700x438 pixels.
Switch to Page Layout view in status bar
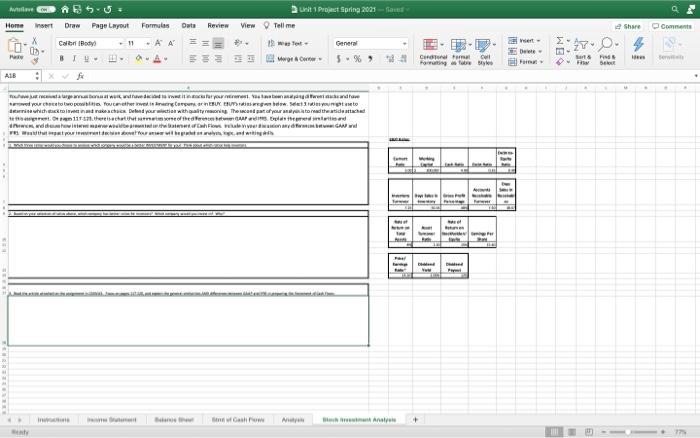572,432
